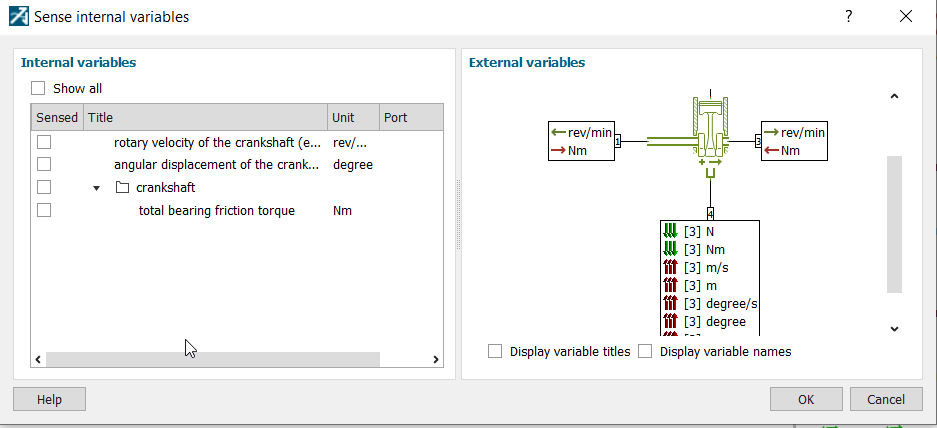
Task: Click the port 4 connector below the component
Action: 710,213
